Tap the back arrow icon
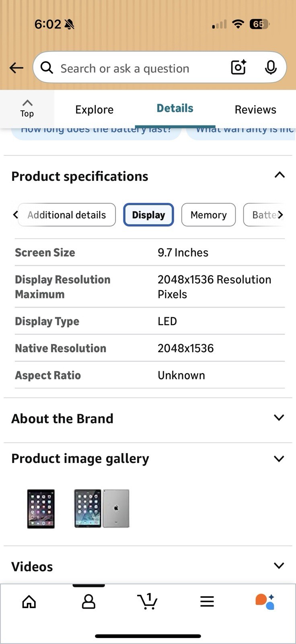The height and width of the screenshot is (644, 296). pos(16,68)
